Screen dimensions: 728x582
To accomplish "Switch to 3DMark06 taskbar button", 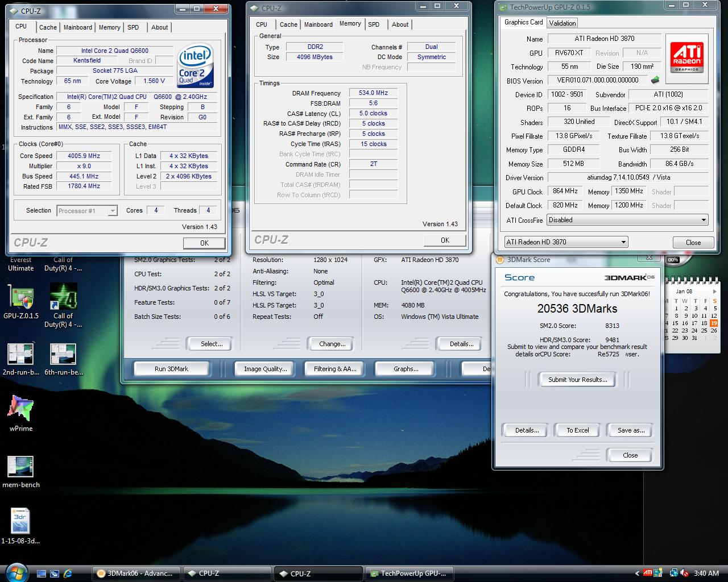I will (x=136, y=573).
